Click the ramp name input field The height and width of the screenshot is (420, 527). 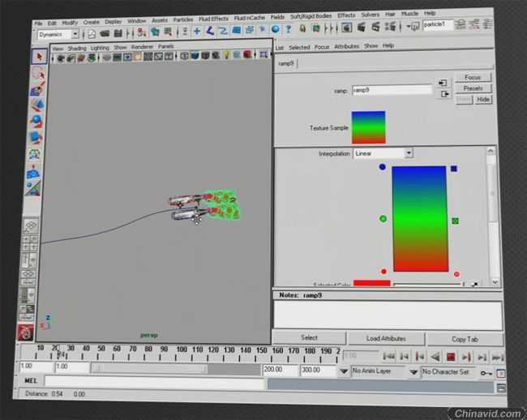[x=391, y=91]
